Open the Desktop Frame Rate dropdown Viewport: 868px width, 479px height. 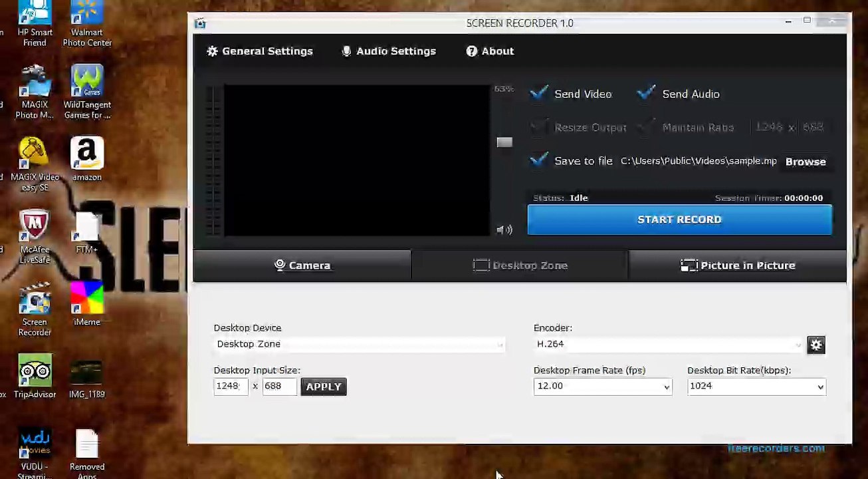[x=603, y=387]
